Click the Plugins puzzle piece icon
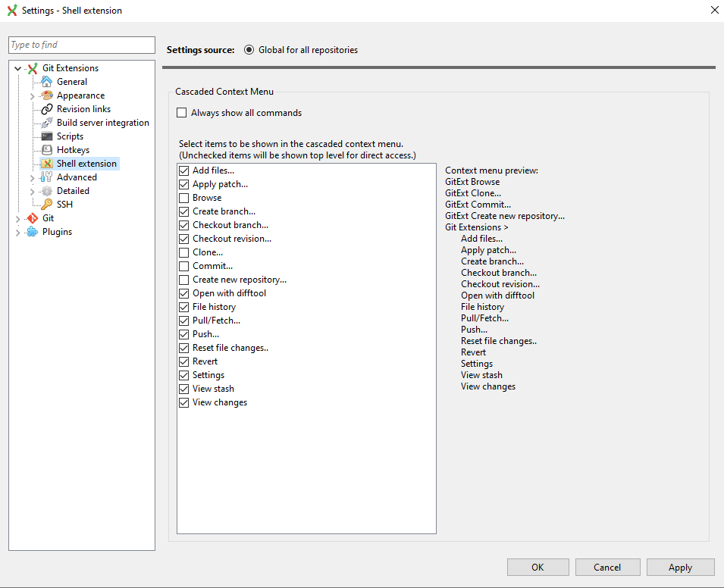This screenshot has width=724, height=588. (x=33, y=232)
